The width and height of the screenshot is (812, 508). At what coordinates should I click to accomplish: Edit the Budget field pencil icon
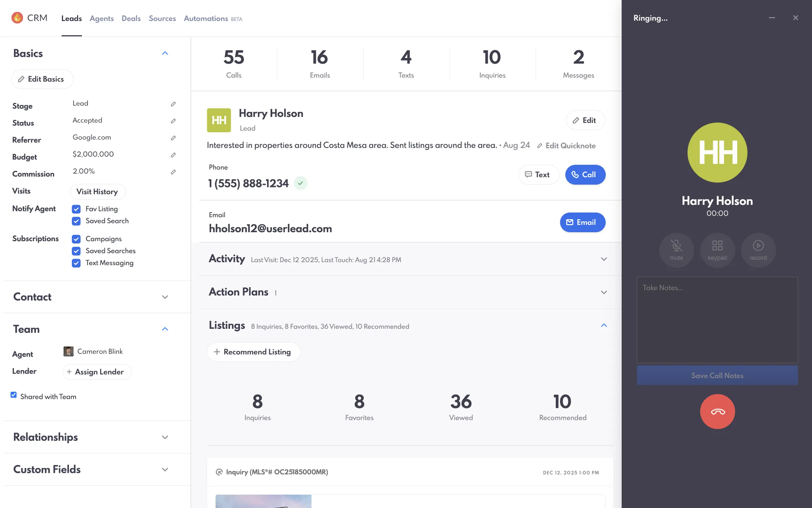pos(173,155)
